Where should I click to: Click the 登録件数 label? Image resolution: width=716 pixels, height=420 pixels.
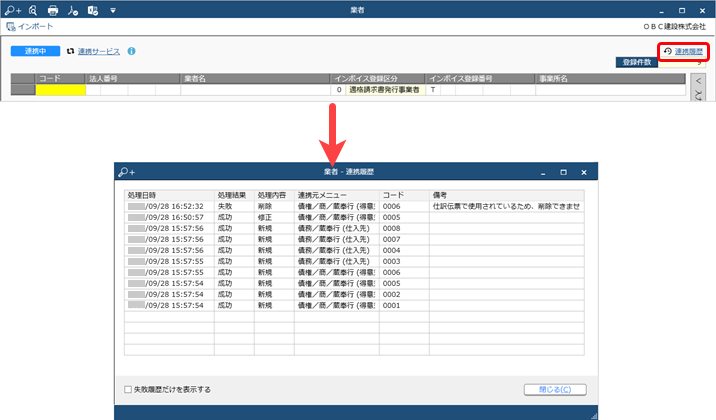point(637,62)
